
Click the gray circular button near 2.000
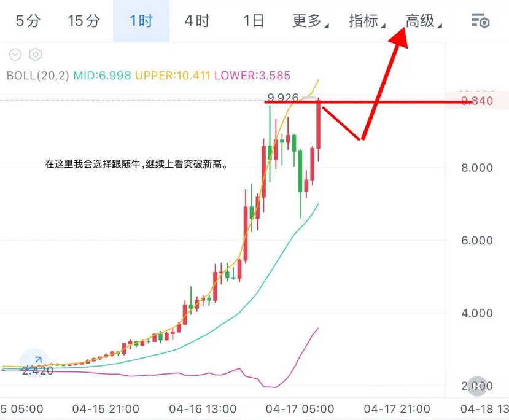477,386
